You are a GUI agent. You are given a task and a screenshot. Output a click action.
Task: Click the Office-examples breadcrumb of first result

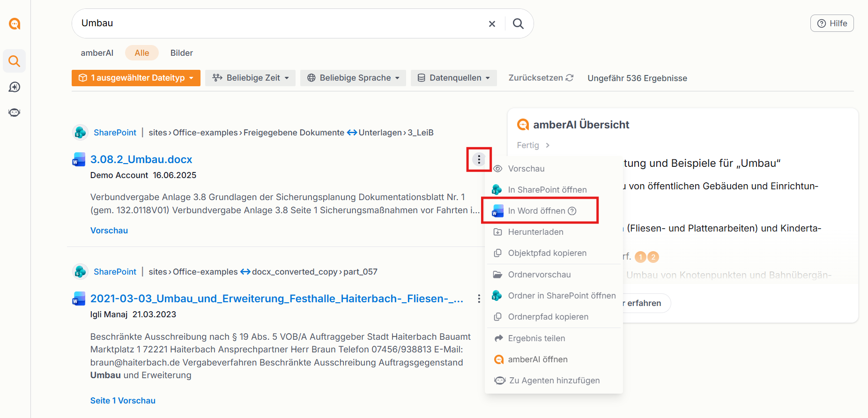coord(205,133)
